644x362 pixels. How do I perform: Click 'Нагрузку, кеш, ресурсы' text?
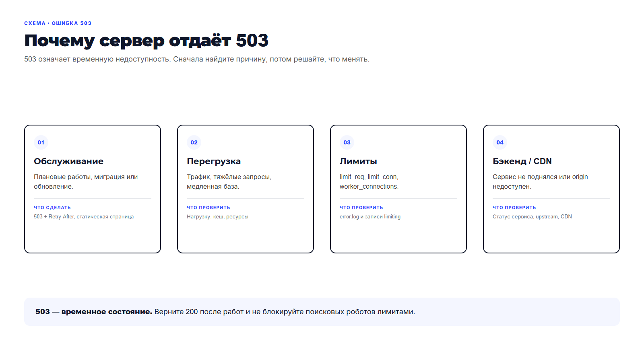coord(217,217)
